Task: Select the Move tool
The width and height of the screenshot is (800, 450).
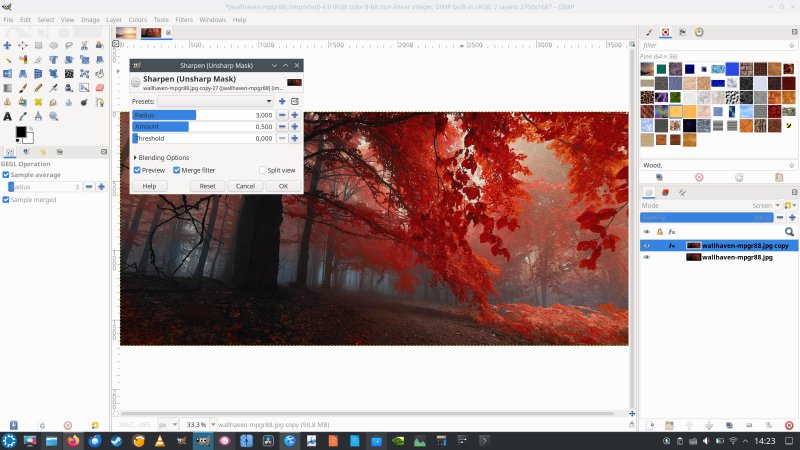Action: click(8, 45)
